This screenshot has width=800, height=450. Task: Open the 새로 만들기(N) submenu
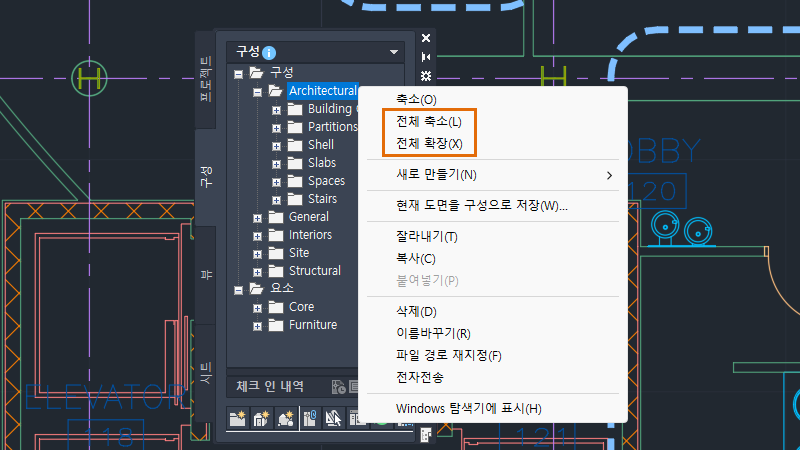pos(493,175)
